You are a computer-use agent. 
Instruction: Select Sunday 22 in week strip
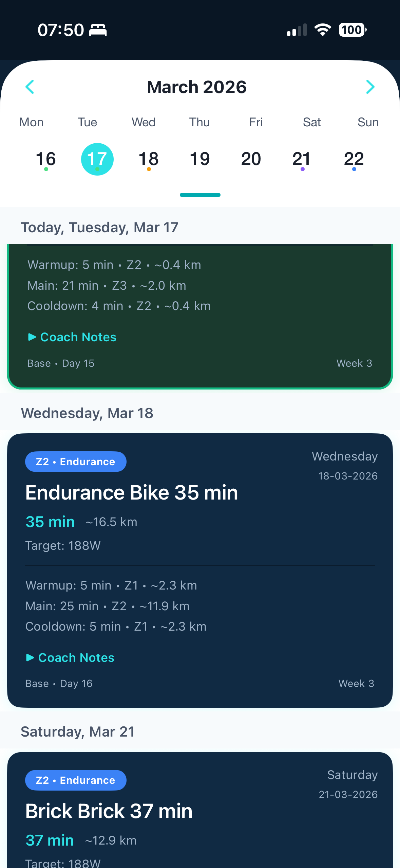(x=354, y=159)
